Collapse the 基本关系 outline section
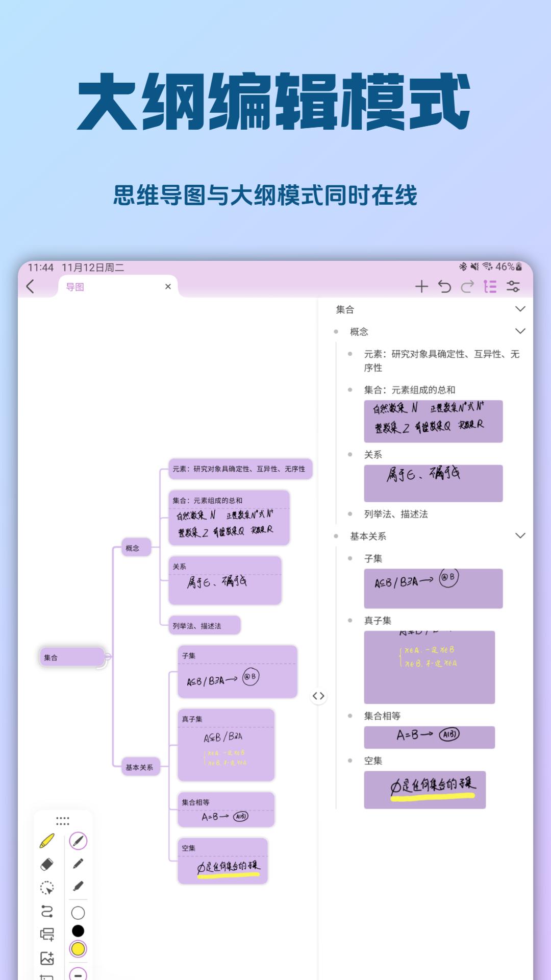Screen dimensions: 551x980 (x=520, y=536)
